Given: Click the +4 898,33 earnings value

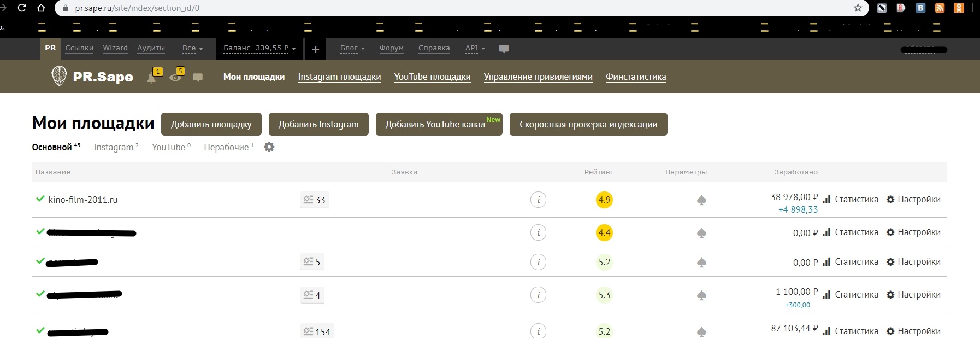Looking at the screenshot, I should pos(798,210).
